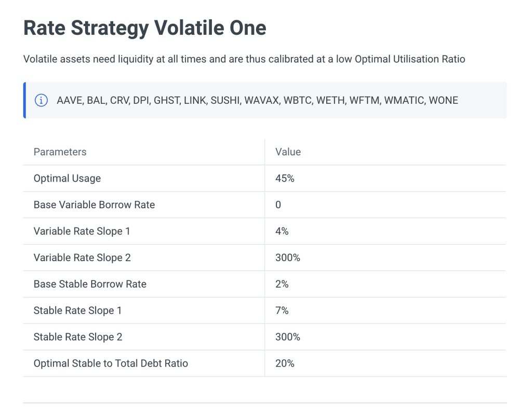The width and height of the screenshot is (532, 419).
Task: Click the 4% Variable Rate Slope 1 value
Action: (282, 231)
